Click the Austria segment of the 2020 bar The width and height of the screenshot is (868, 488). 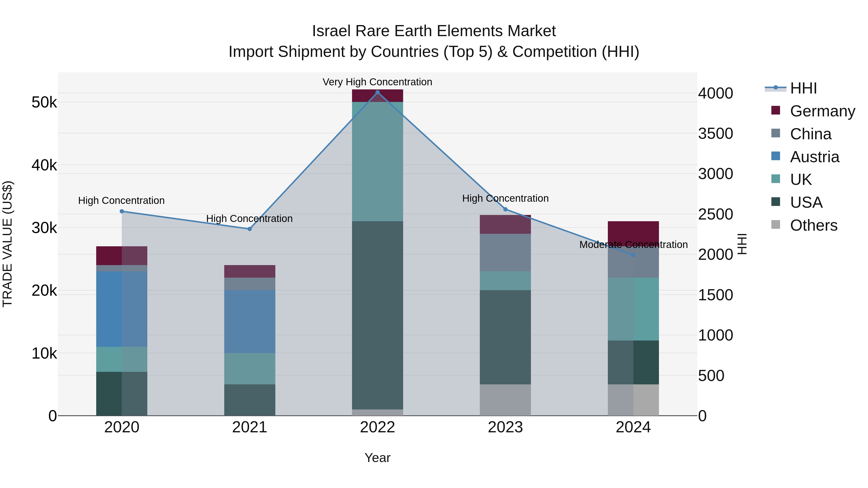point(122,309)
